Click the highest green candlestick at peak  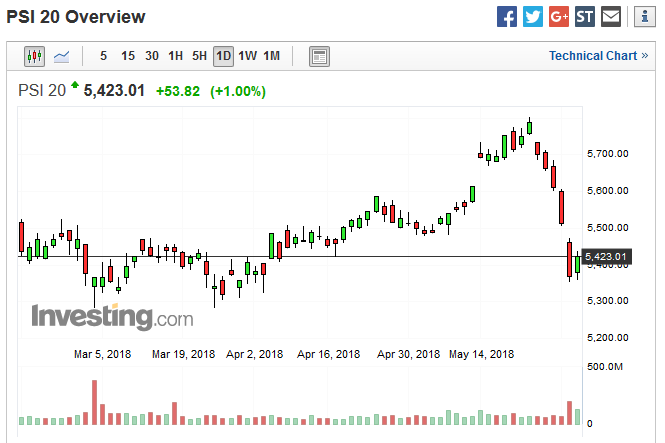(529, 128)
